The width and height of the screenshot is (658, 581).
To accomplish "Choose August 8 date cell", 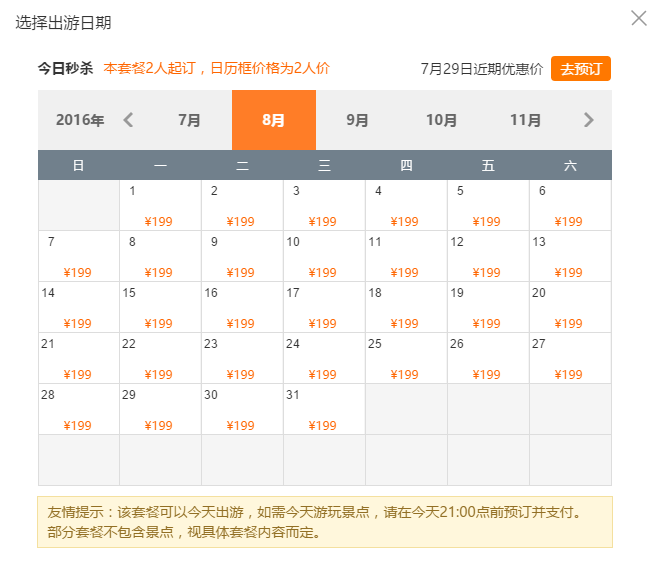I will click(160, 256).
